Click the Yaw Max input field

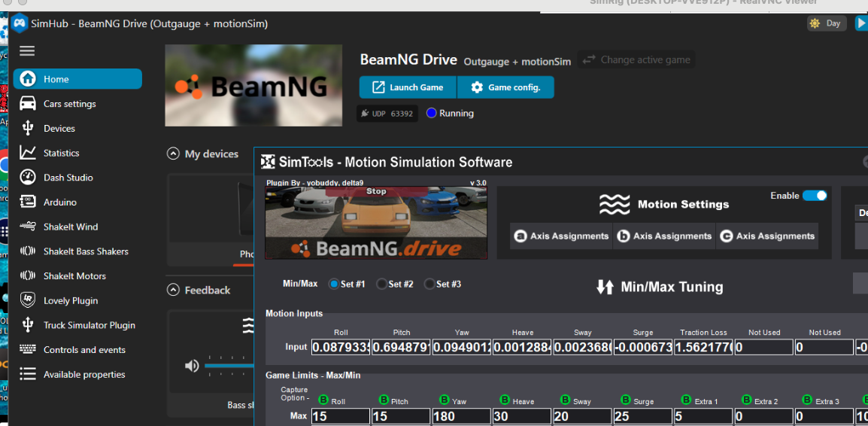click(x=460, y=416)
